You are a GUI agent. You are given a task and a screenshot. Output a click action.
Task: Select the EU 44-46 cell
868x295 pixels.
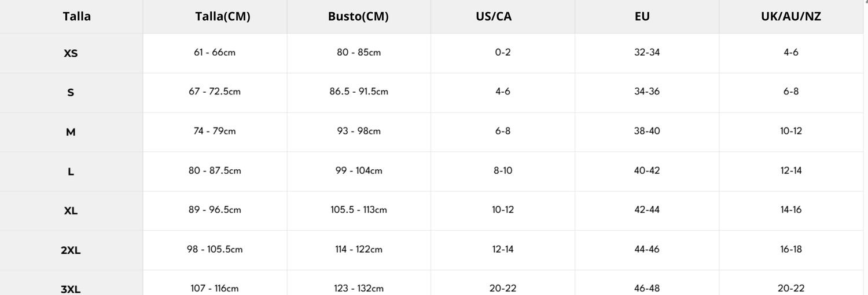click(x=647, y=249)
